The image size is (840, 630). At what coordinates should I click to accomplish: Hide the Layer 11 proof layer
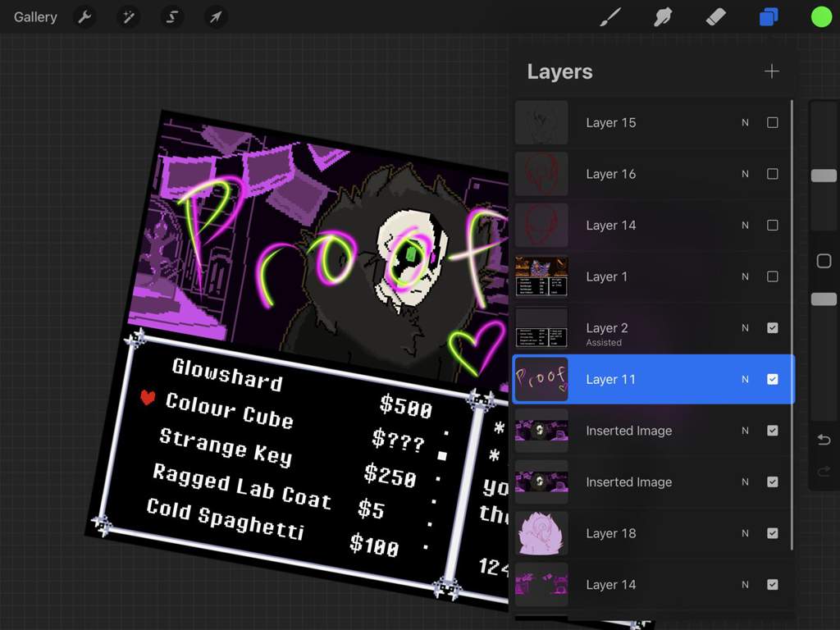773,379
